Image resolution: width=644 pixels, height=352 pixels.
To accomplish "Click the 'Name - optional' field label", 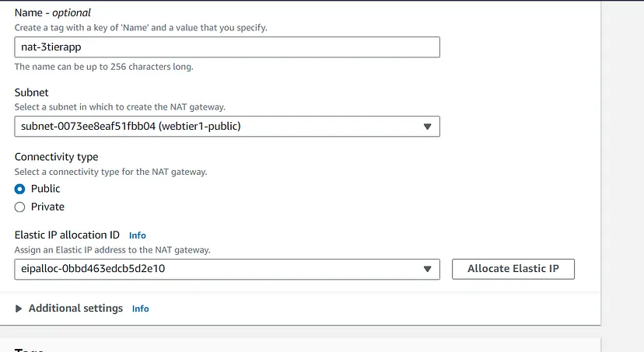I will (53, 13).
